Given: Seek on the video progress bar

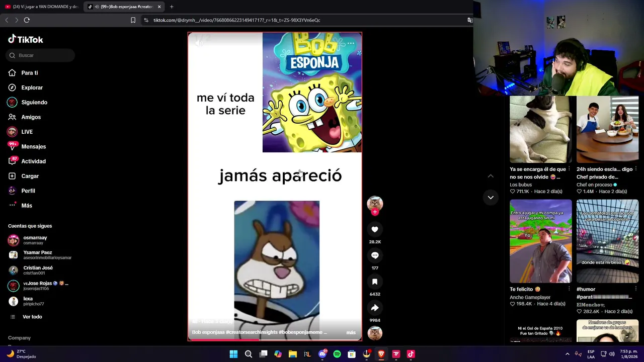Looking at the screenshot, I should point(275,339).
